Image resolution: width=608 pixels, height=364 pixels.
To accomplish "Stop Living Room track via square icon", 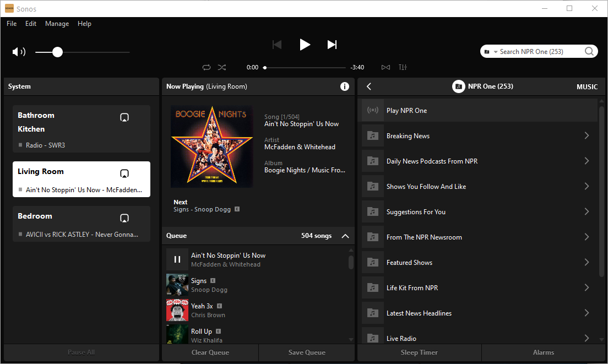I will click(20, 189).
